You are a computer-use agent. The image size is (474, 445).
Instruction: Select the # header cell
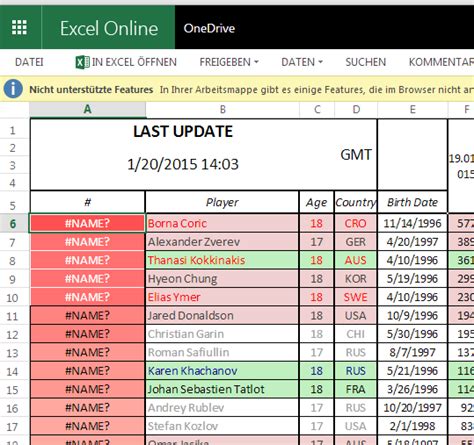pyautogui.click(x=88, y=202)
